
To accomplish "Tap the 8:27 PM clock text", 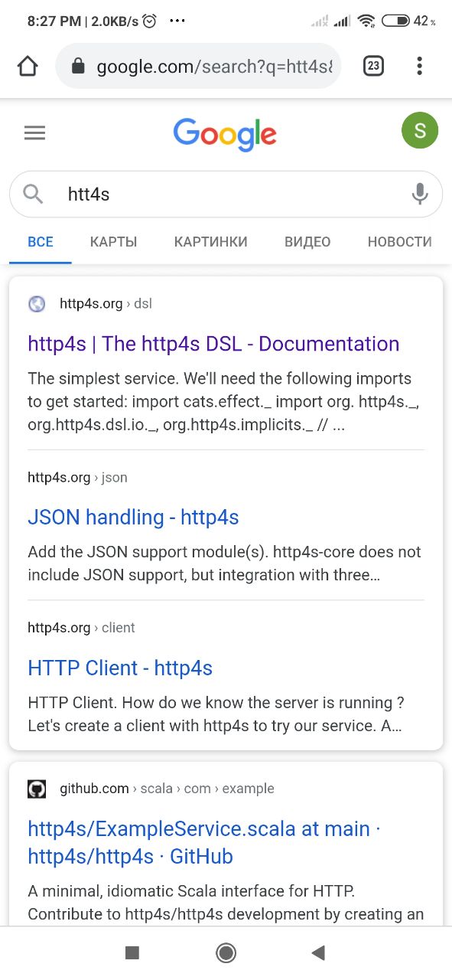I will coord(55,21).
